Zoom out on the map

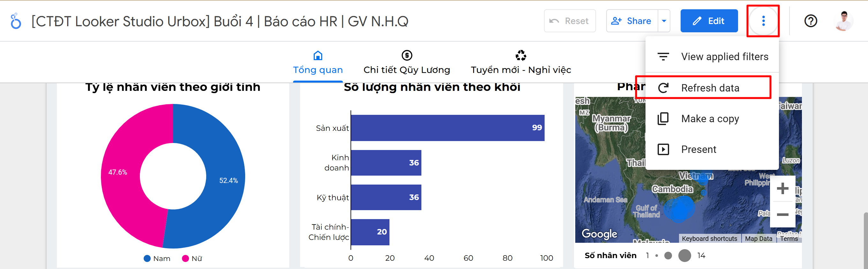[x=782, y=215]
